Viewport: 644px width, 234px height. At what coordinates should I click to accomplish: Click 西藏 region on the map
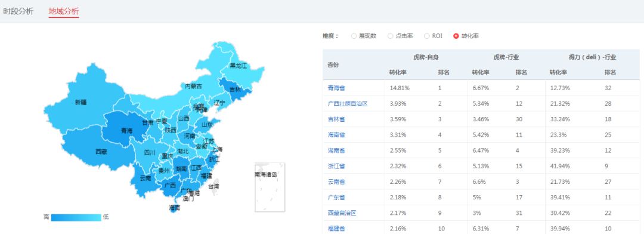point(101,152)
